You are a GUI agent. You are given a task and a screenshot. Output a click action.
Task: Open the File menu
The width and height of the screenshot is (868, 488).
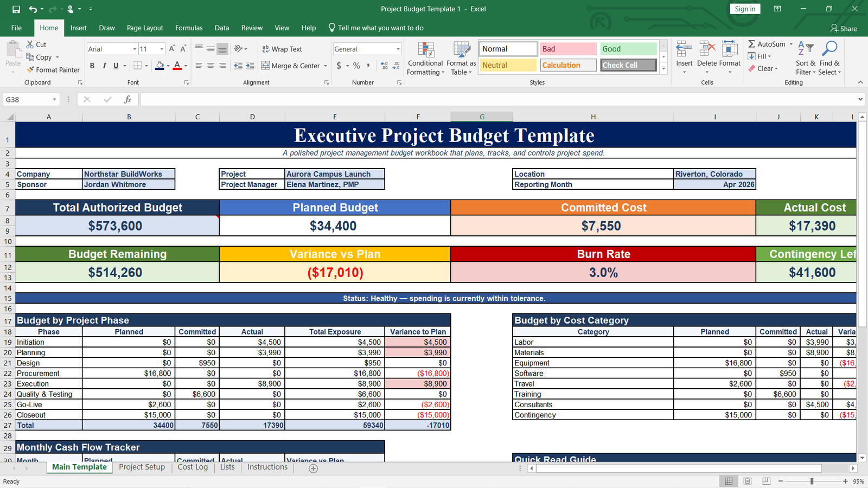coord(16,28)
